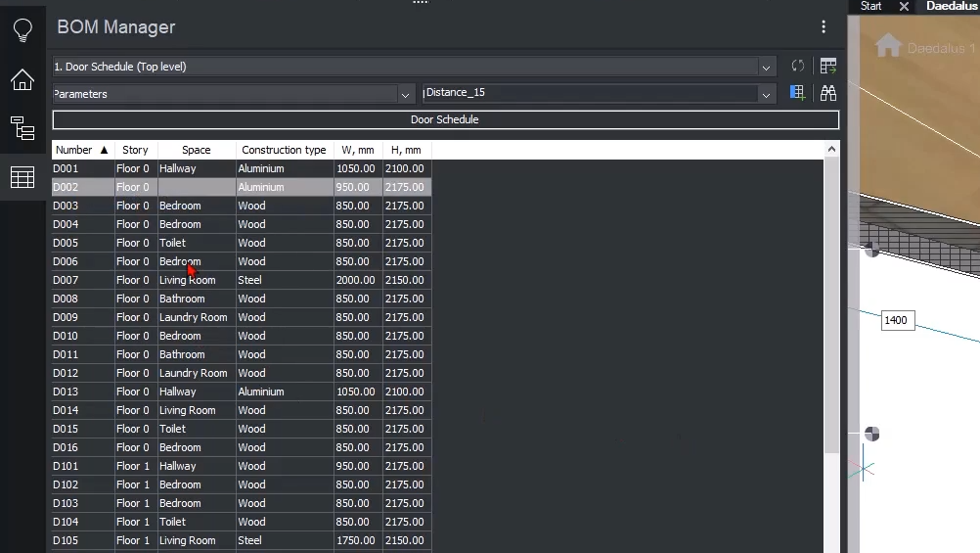Select the D007 Living Room row
This screenshot has height=553, width=980.
click(x=242, y=280)
